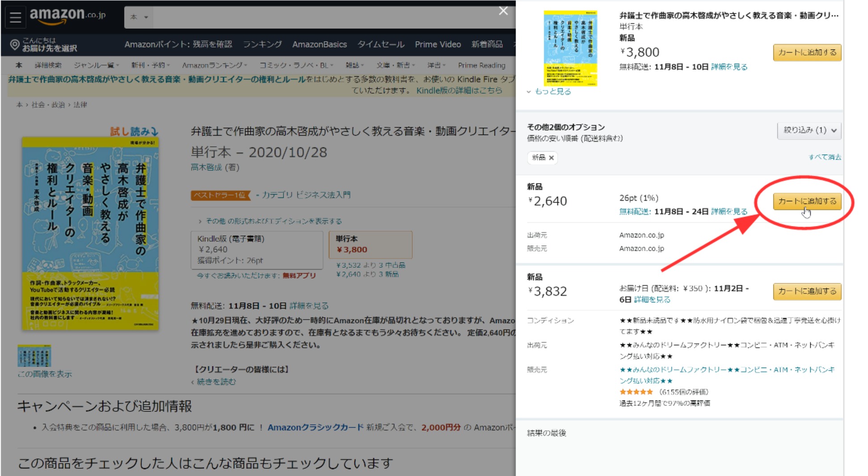This screenshot has width=868, height=476.
Task: Click the delivery location pin icon
Action: pos(15,44)
